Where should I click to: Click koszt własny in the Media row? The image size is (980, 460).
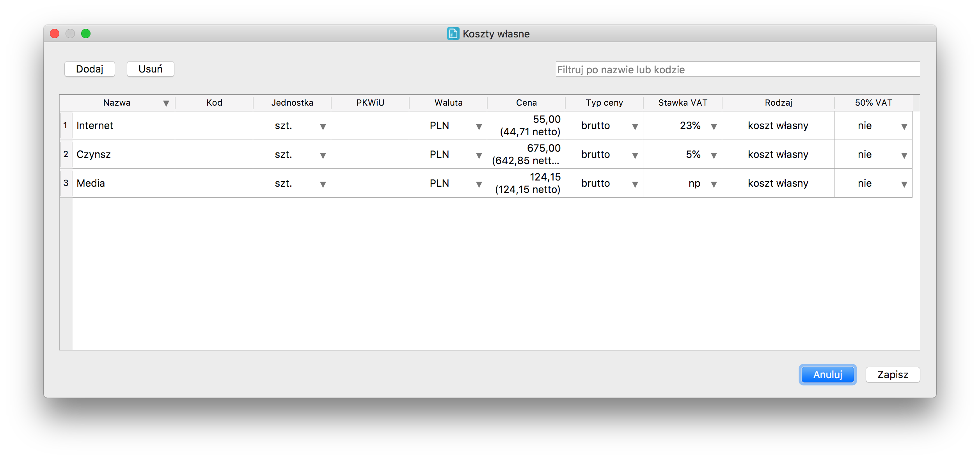pyautogui.click(x=778, y=183)
